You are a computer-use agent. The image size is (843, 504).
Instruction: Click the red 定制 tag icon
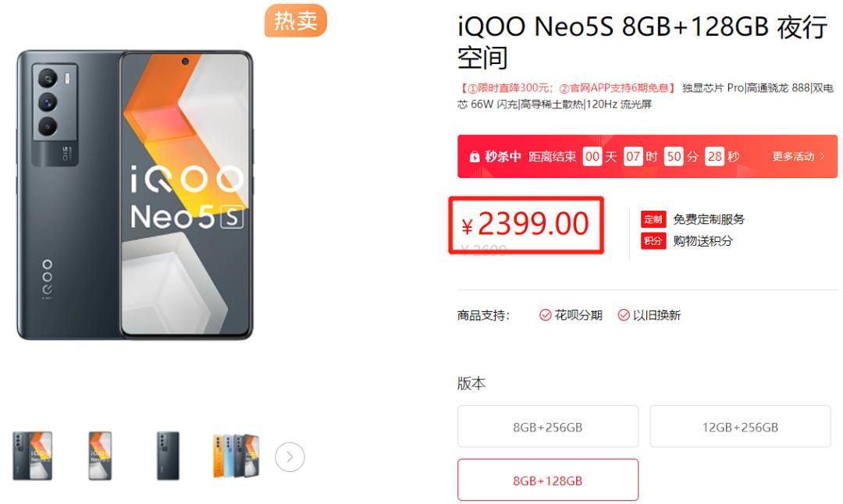click(x=653, y=219)
